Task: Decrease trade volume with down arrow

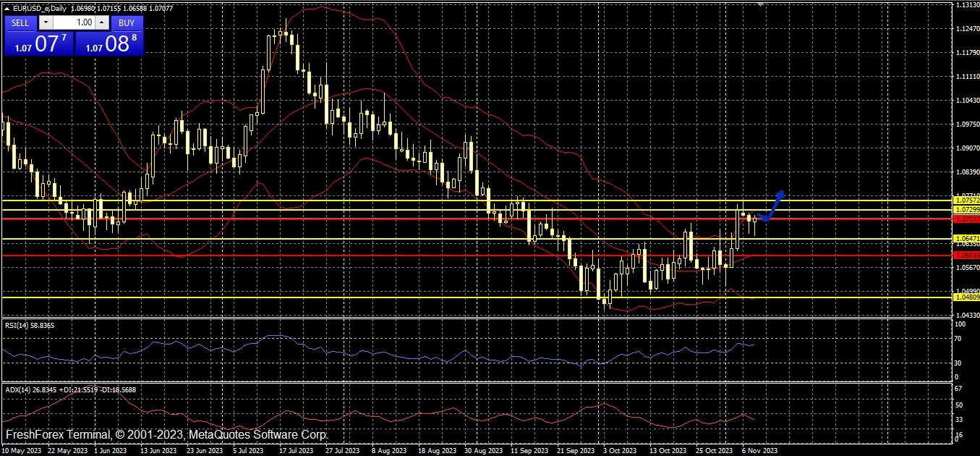Action: (x=46, y=22)
